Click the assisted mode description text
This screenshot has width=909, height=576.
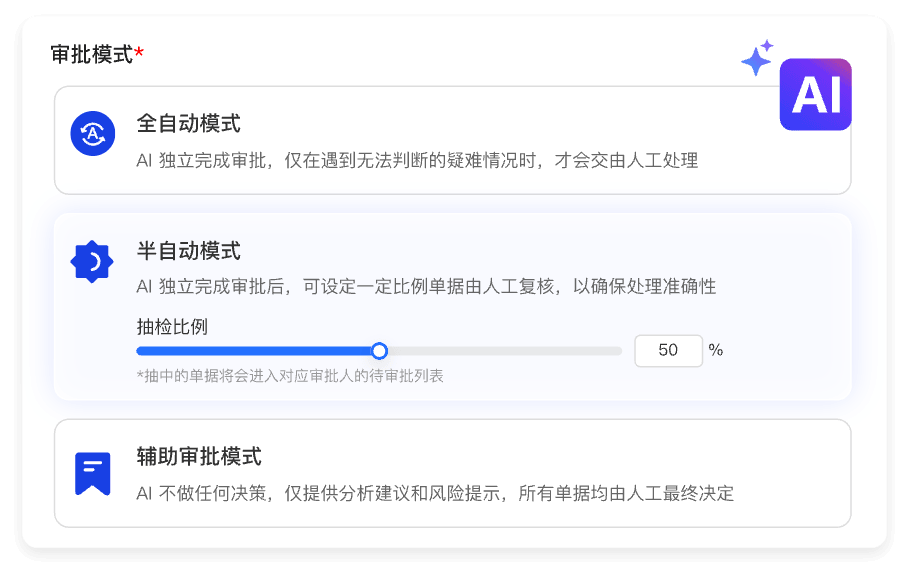coord(435,493)
